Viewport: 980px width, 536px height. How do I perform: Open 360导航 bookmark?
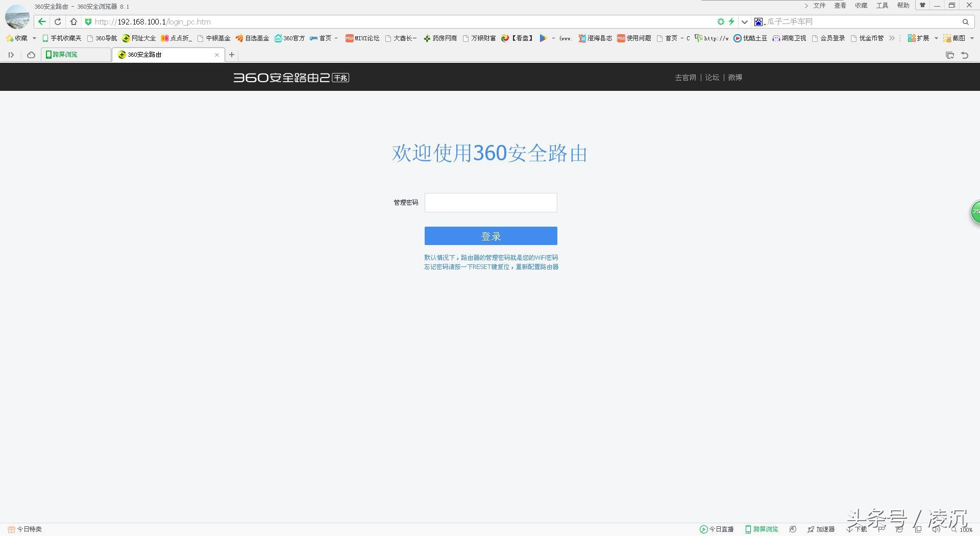click(x=102, y=38)
